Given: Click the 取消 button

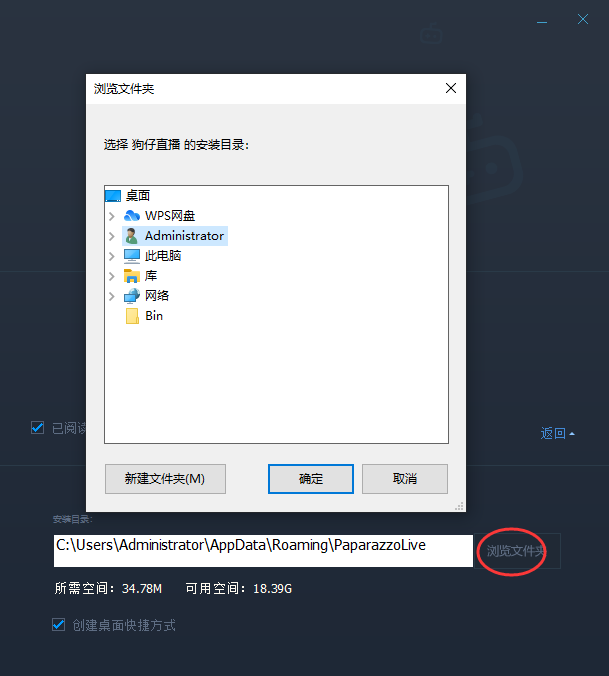Looking at the screenshot, I should [x=405, y=479].
